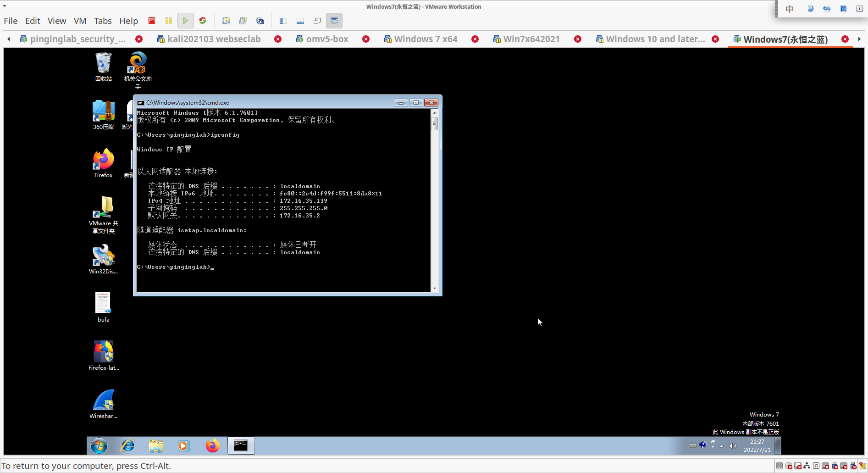Select the 360压缩 desktop shortcut

pos(104,115)
